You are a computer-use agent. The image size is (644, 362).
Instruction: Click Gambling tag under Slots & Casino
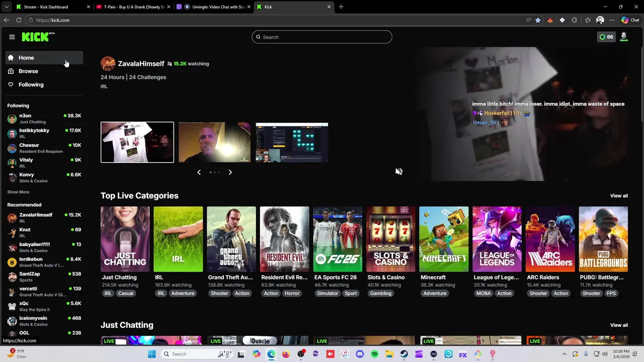click(380, 294)
